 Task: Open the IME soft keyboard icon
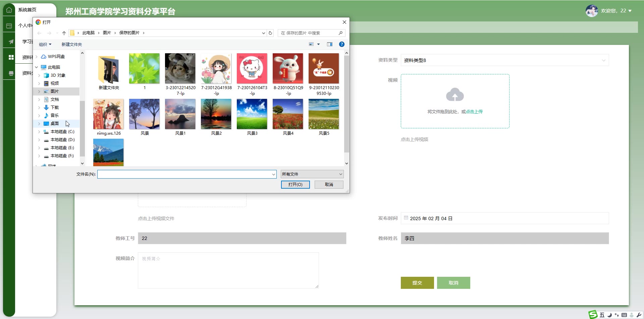[x=624, y=315]
